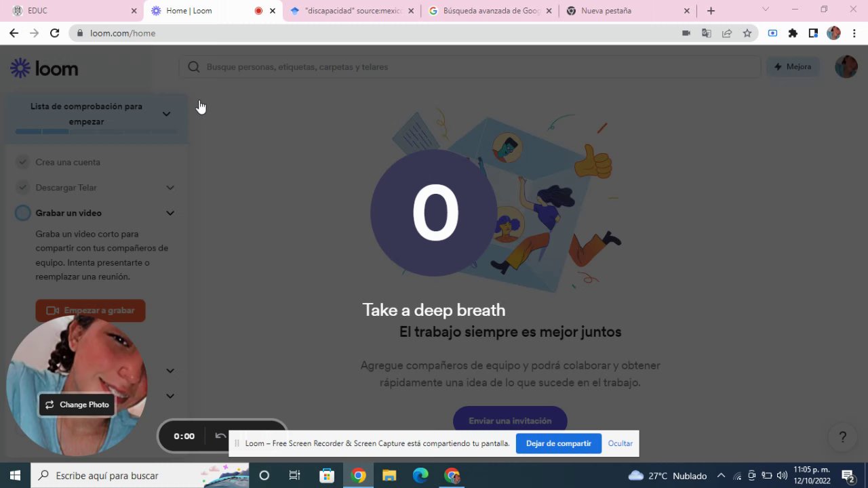Expand the chevron lowest in the checklist sidebar
The width and height of the screenshot is (868, 488).
170,396
